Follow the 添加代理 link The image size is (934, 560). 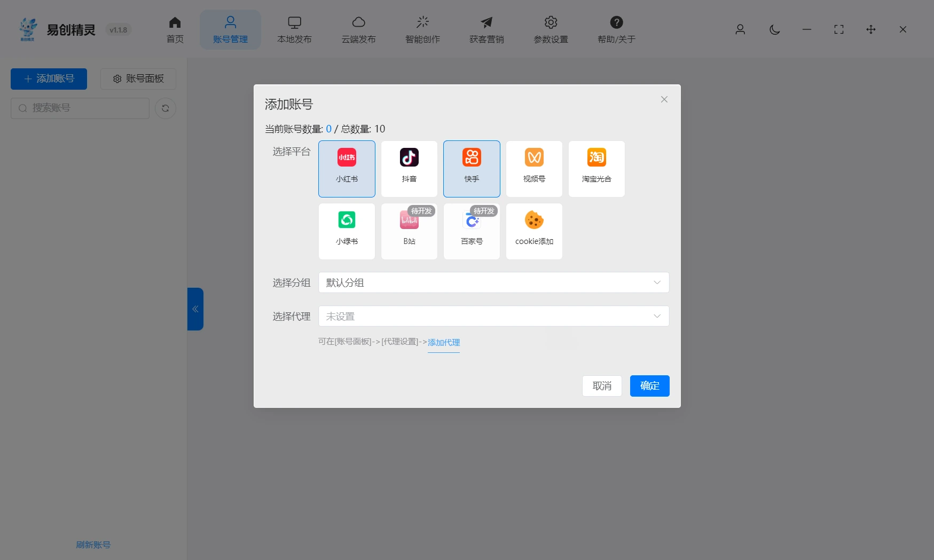tap(444, 342)
